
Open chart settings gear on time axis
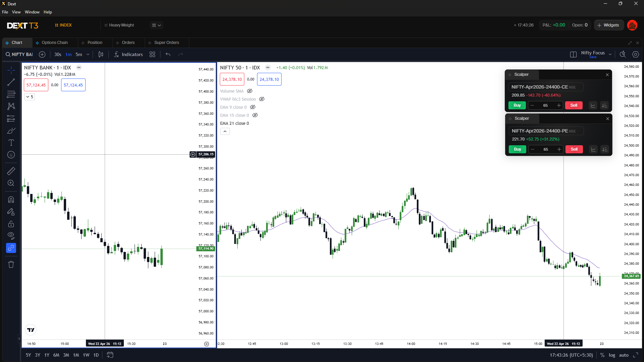[206, 344]
